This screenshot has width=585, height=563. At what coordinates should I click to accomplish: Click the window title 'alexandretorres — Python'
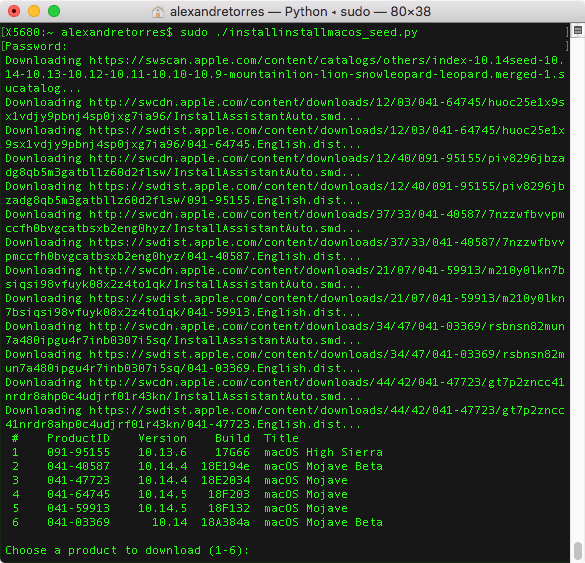(x=249, y=12)
